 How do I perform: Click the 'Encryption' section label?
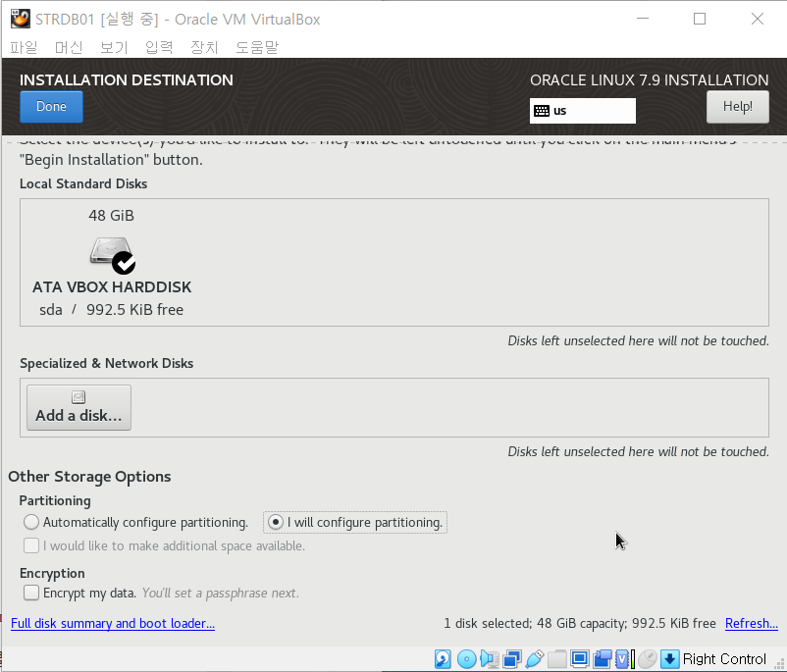point(52,573)
